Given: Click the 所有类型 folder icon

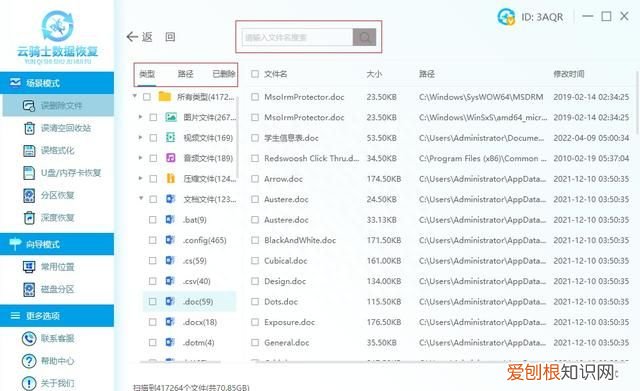Looking at the screenshot, I should (x=164, y=97).
